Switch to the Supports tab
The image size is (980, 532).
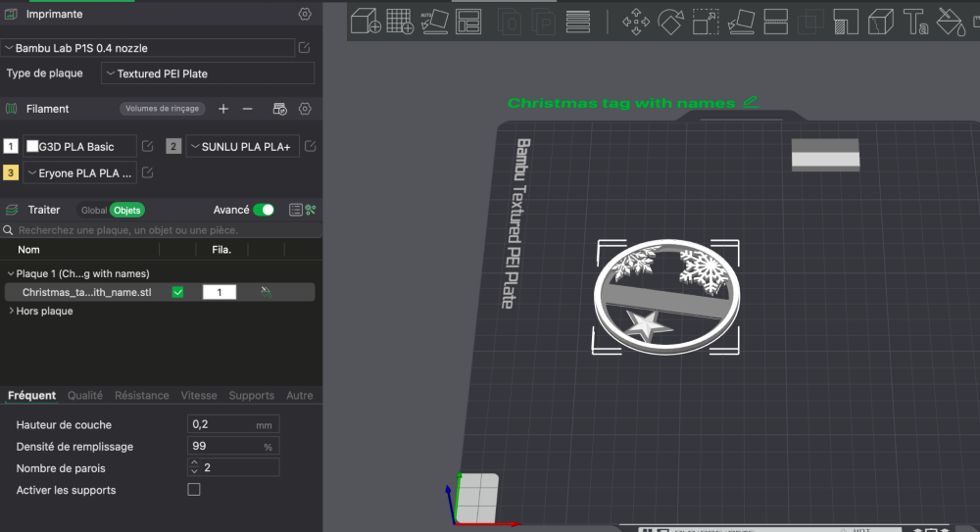tap(251, 396)
